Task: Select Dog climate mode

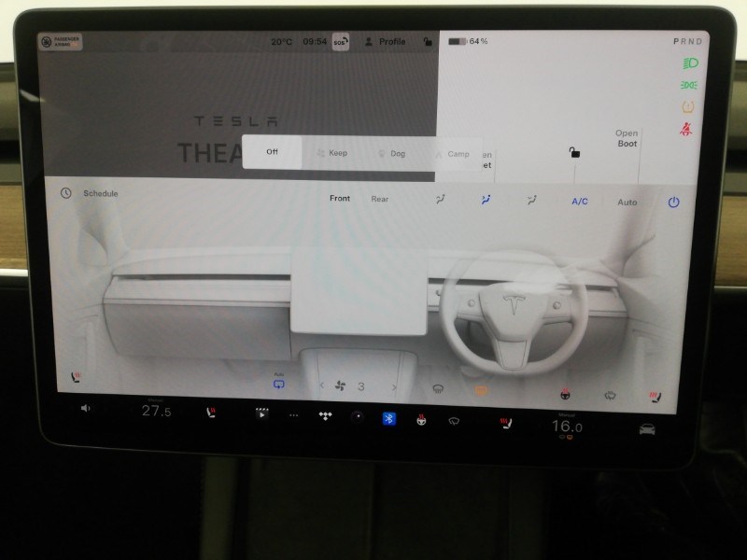Action: 391,153
